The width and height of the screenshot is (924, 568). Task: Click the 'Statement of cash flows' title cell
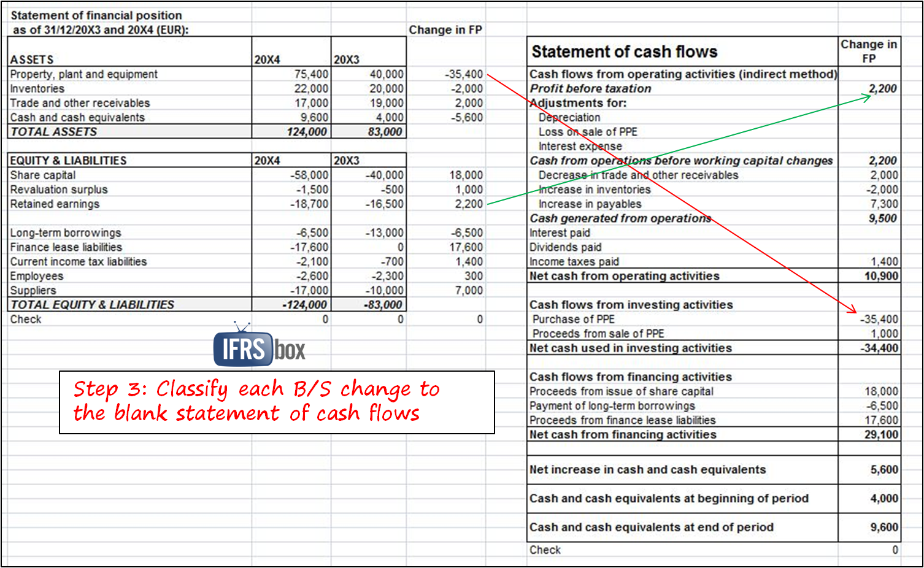[624, 52]
